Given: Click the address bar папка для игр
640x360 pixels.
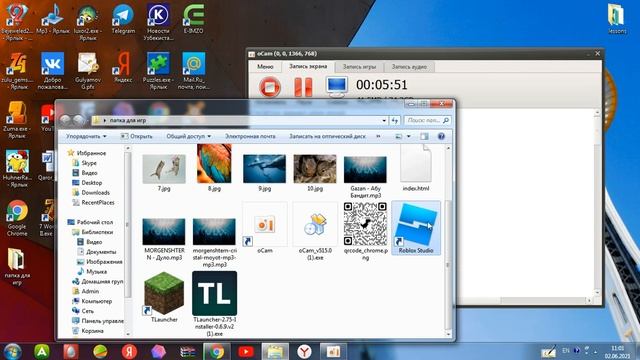Looking at the screenshot, I should [239, 120].
